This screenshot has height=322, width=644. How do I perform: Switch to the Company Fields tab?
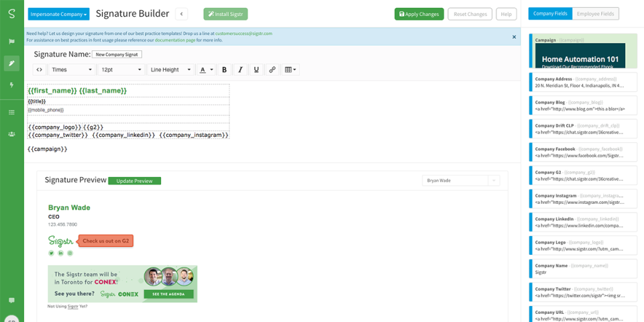click(550, 13)
